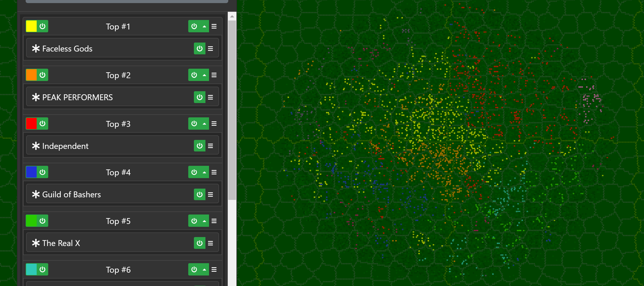
Task: Open the teal color swatch for Top #6
Action: (31, 269)
